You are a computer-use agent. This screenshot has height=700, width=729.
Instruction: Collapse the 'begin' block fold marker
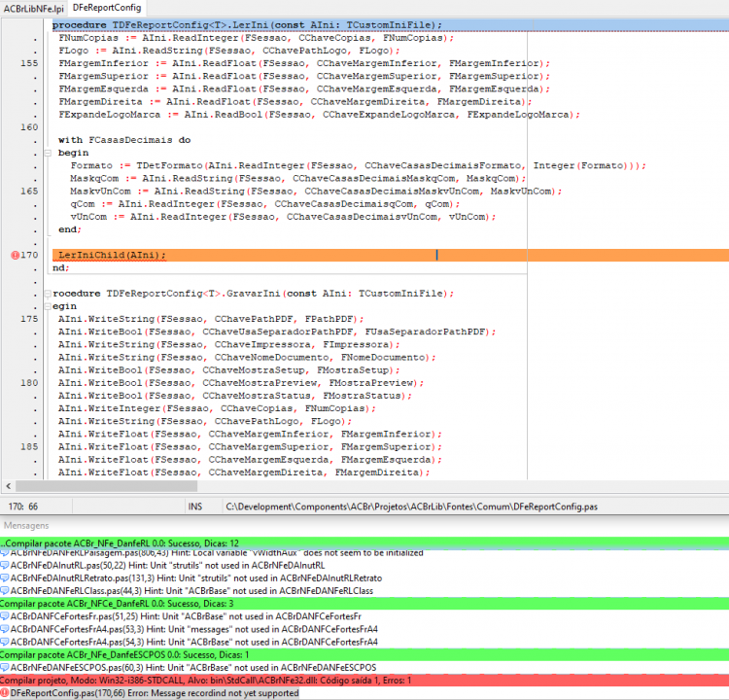48,153
